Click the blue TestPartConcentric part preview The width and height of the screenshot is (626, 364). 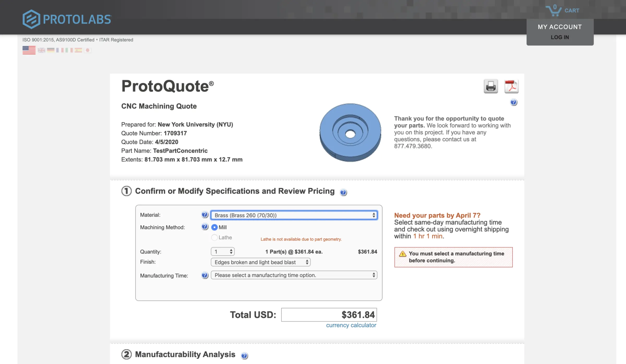click(x=350, y=132)
